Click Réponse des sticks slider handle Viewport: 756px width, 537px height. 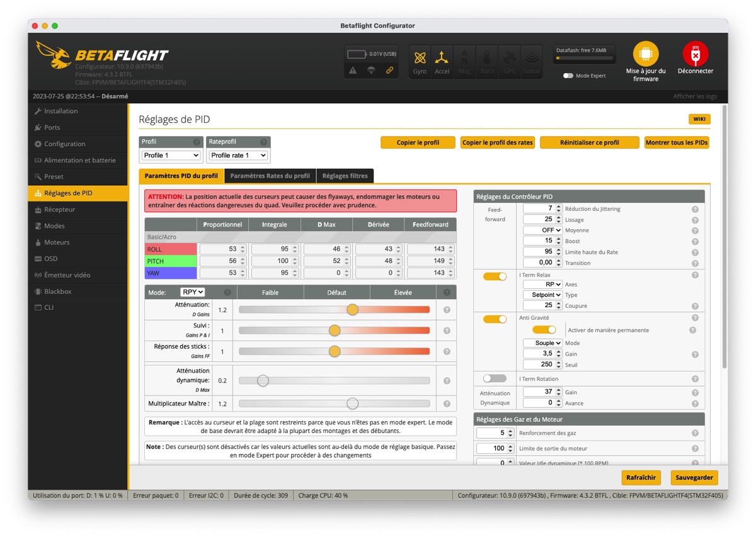[x=335, y=351]
